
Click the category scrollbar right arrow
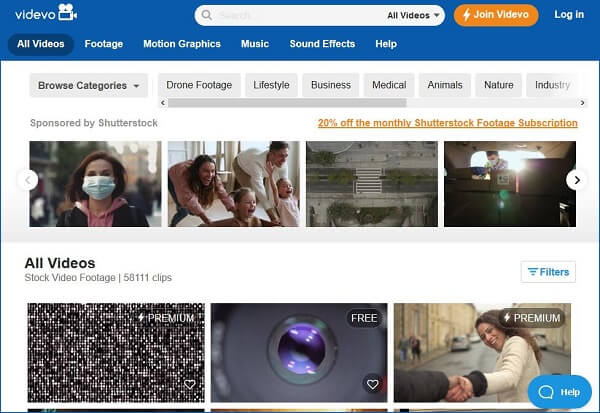pyautogui.click(x=582, y=103)
